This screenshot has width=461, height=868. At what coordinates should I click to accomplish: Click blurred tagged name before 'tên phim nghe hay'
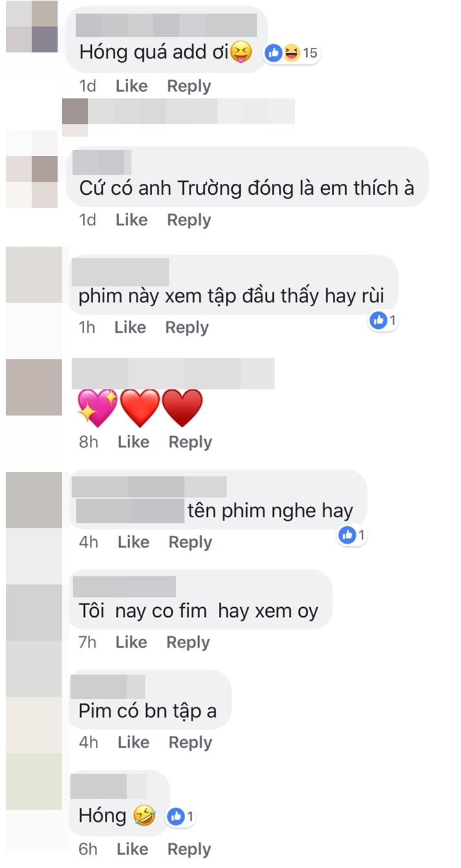click(x=130, y=511)
